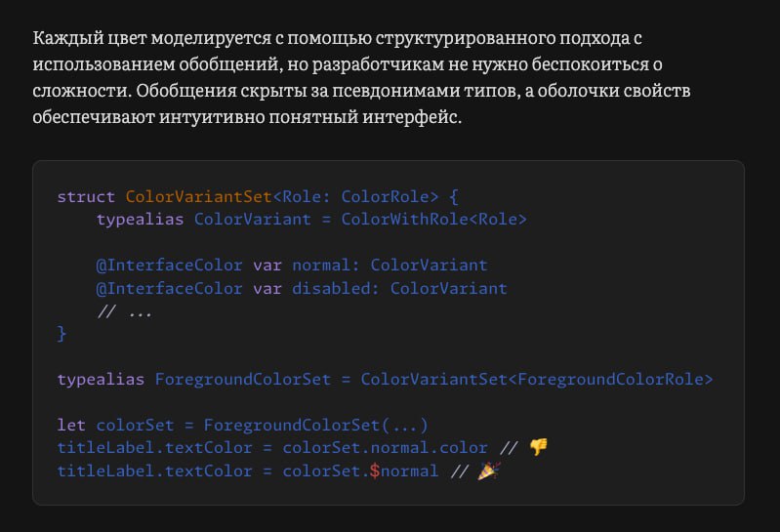This screenshot has width=780, height=532.
Task: Click the normal: ColorVariant declaration
Action: point(390,265)
